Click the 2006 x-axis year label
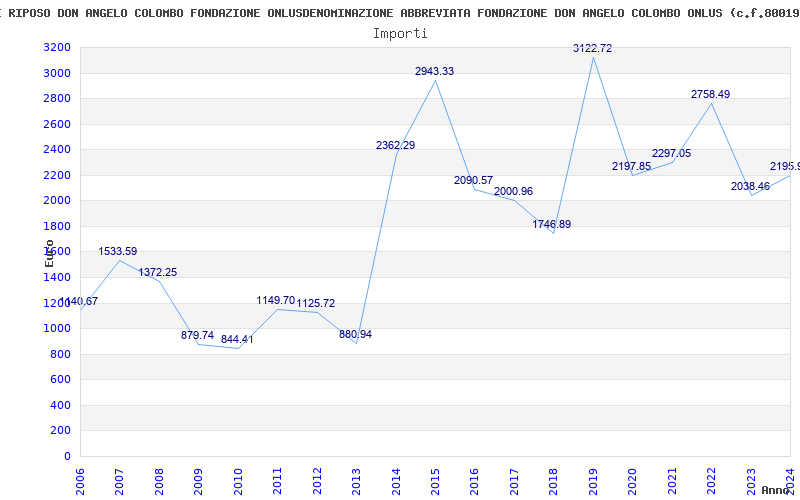 point(80,481)
